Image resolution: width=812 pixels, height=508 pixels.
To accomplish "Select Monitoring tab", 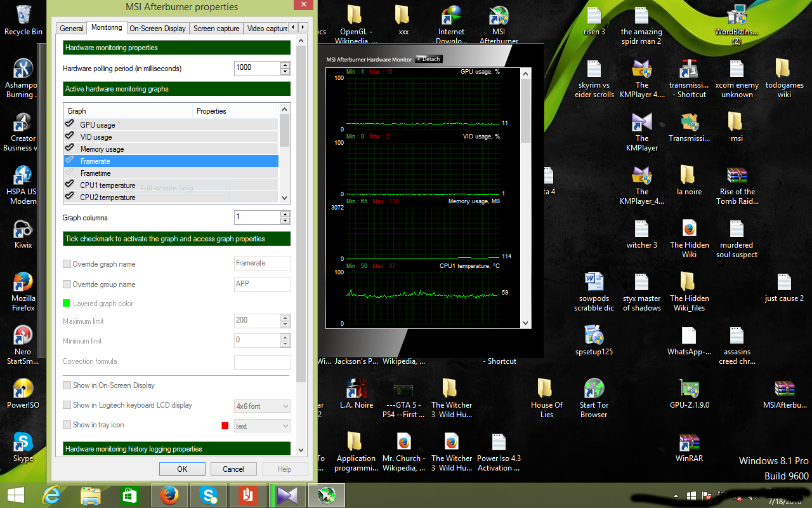I will point(106,27).
